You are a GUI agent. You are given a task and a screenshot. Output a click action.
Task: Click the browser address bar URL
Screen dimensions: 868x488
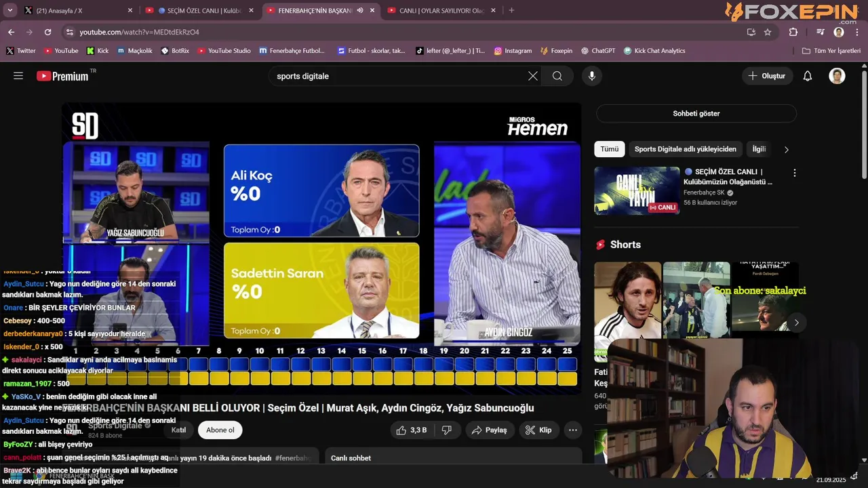pos(139,32)
